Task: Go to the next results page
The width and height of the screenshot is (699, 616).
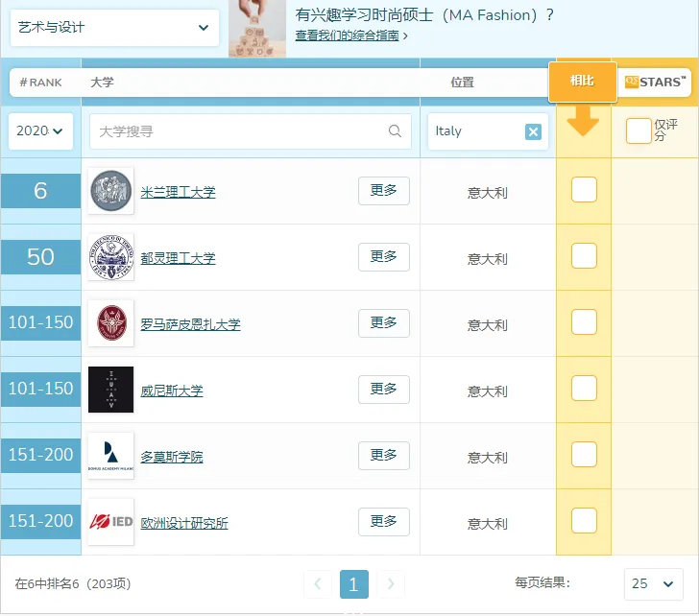Action: (391, 584)
